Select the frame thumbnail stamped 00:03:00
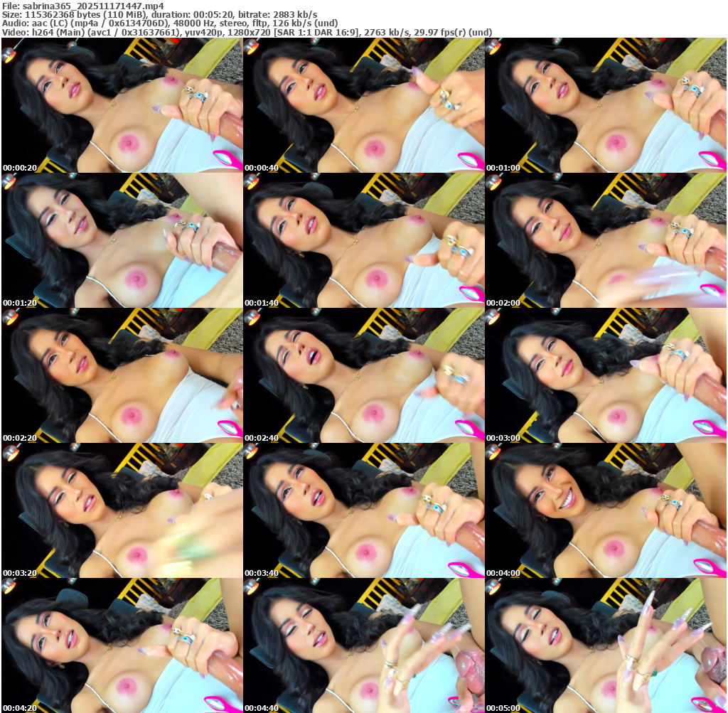 click(x=606, y=375)
